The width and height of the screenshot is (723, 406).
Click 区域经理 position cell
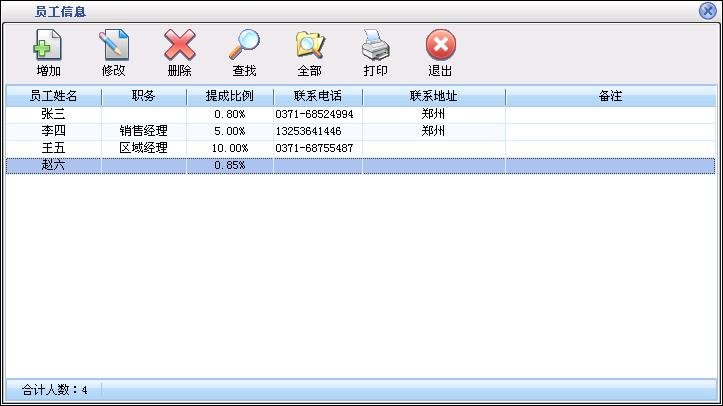coord(143,148)
